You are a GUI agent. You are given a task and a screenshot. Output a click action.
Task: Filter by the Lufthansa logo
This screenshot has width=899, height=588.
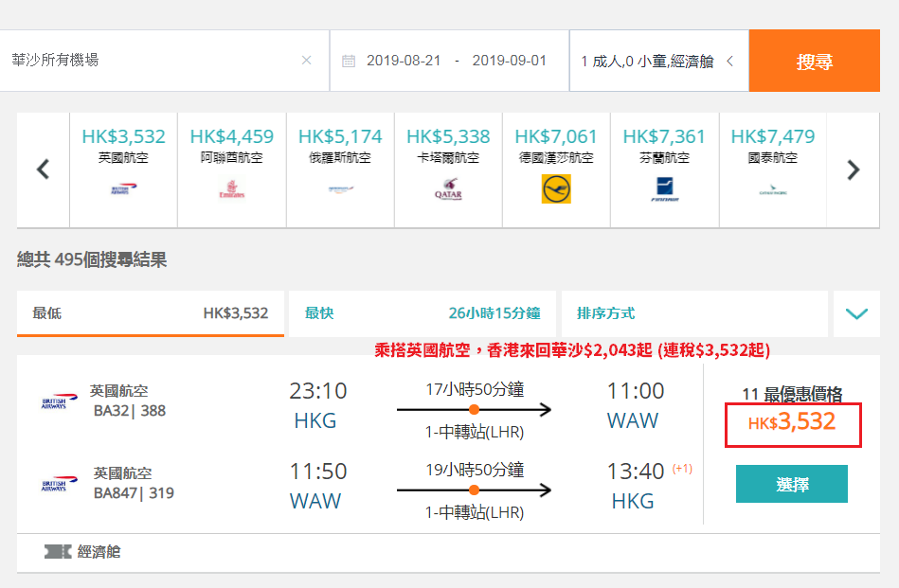(556, 189)
